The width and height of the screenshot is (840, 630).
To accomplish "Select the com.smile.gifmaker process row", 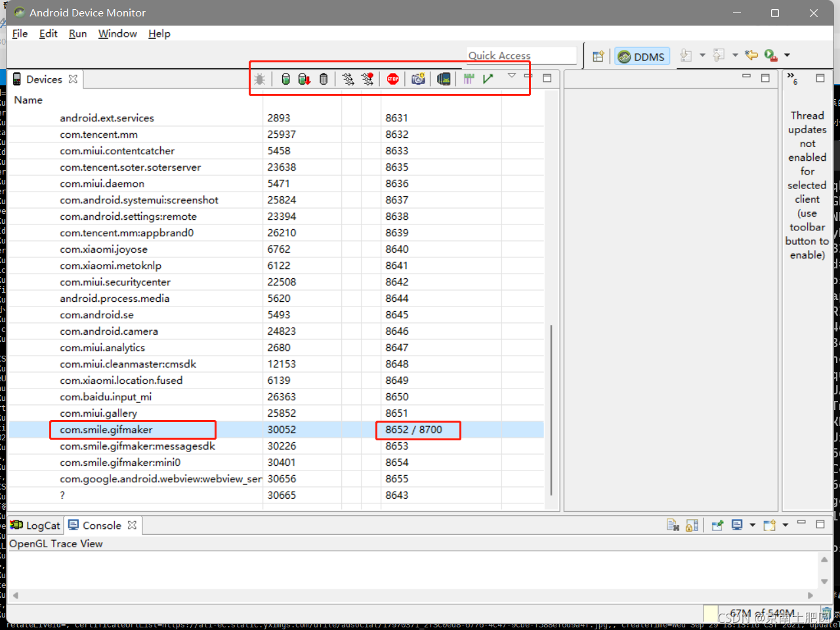I will 276,430.
